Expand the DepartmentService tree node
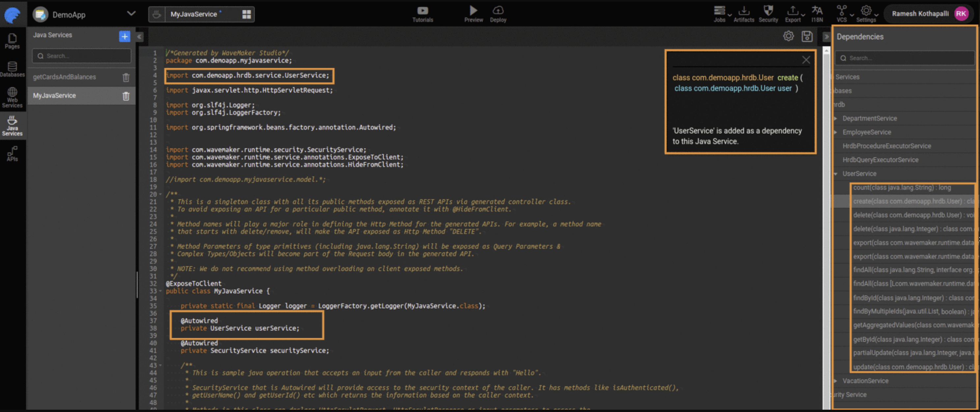Viewport: 980px width, 412px height. (836, 118)
